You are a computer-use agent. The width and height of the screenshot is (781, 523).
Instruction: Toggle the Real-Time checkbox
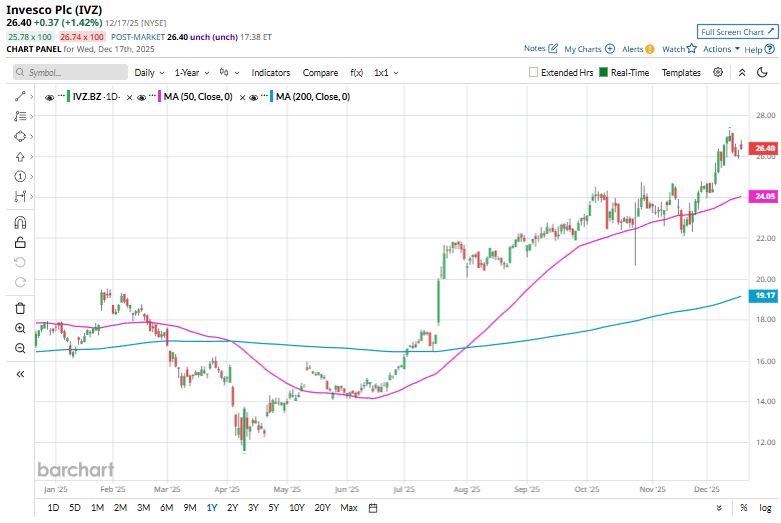coord(604,73)
